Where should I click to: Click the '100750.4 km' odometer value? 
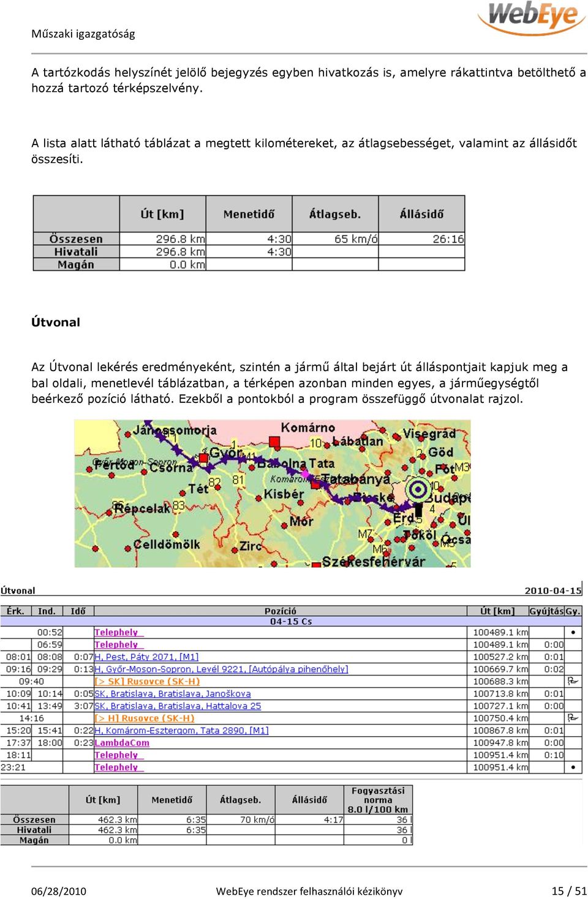coord(500,718)
